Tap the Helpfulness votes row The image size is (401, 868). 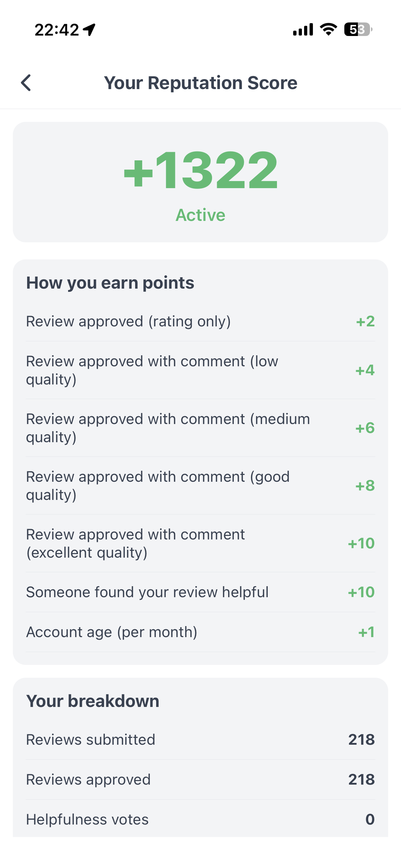coord(200,819)
